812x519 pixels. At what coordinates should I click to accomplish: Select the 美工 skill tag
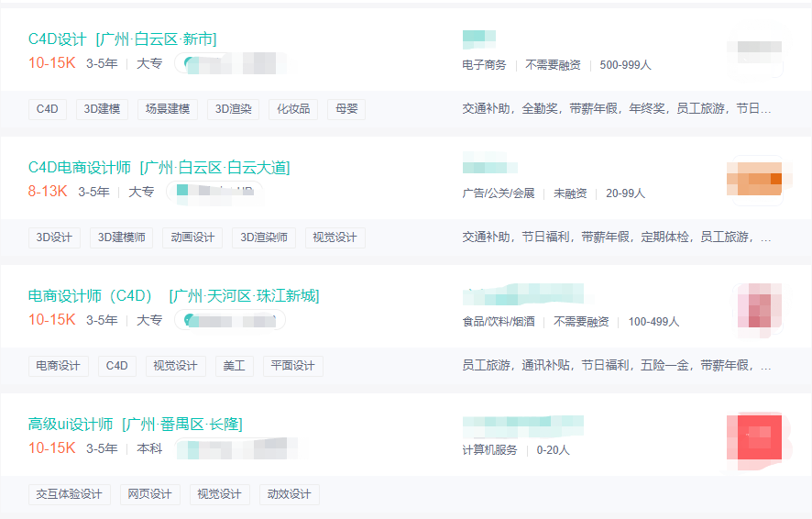(235, 366)
